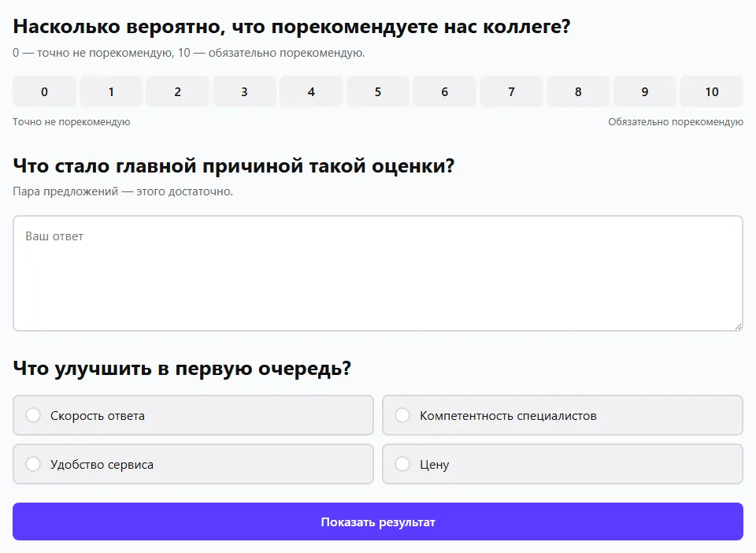This screenshot has width=756, height=553.
Task: Pick the maximum rating 10
Action: pyautogui.click(x=712, y=91)
